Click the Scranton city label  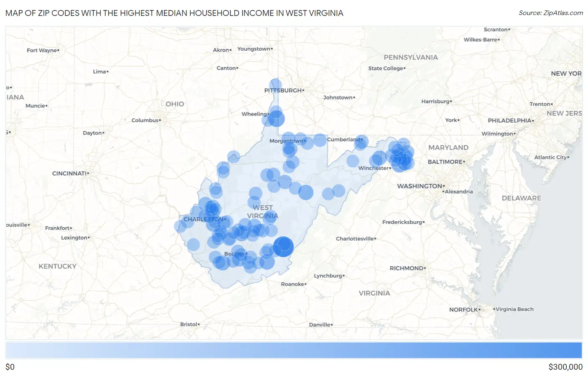click(x=496, y=30)
